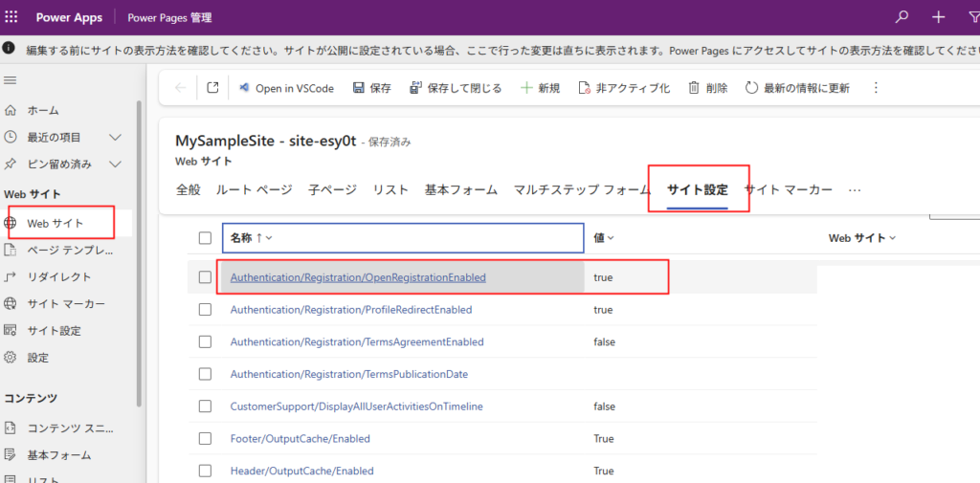Expand the 最近の項目 chevron
The height and width of the screenshot is (483, 980).
(115, 138)
